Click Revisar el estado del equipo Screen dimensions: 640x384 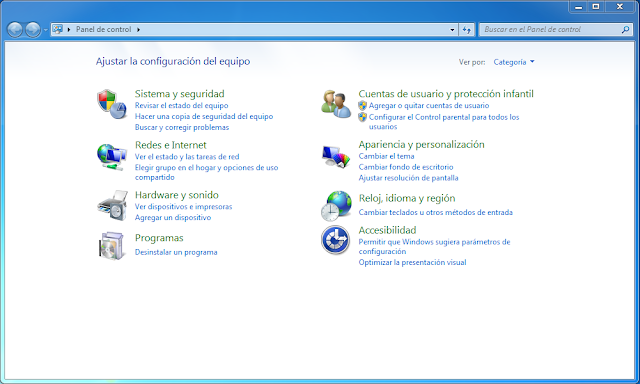(x=182, y=105)
